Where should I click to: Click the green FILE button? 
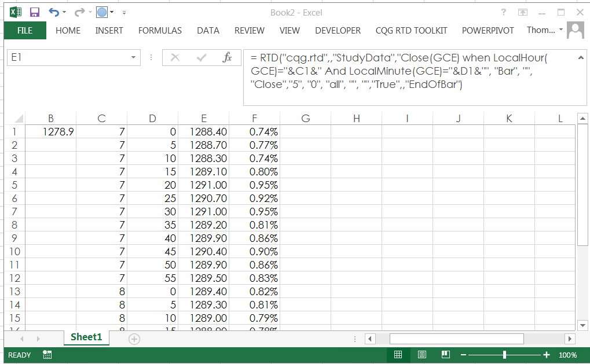(25, 31)
